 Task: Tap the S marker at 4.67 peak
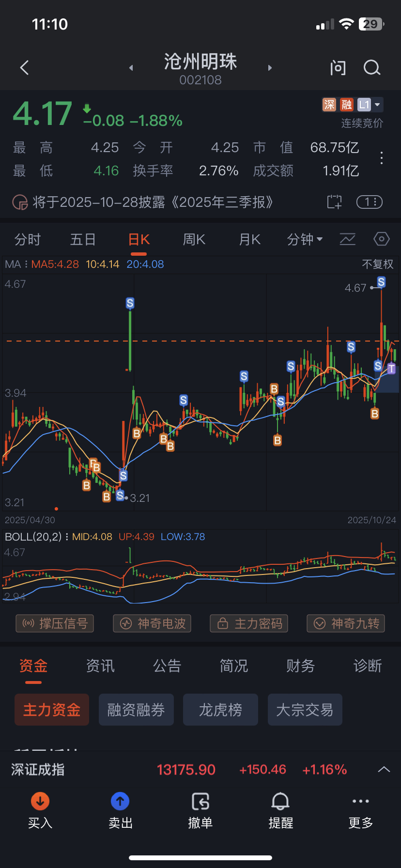click(382, 282)
